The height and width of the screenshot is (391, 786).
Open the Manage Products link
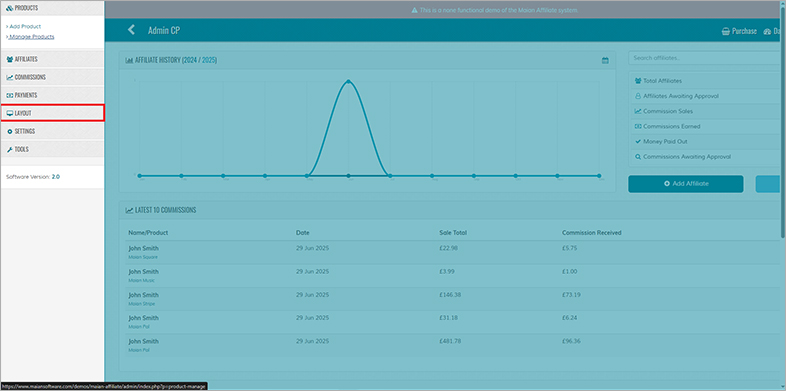(32, 37)
